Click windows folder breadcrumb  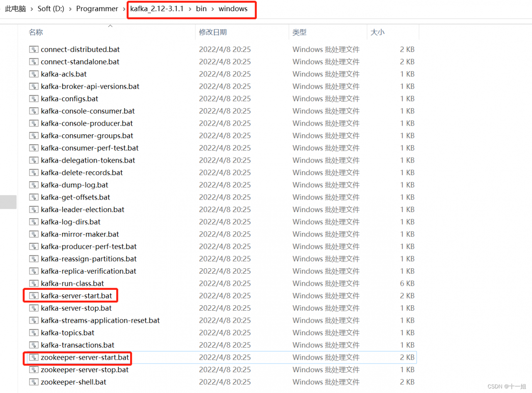coord(233,9)
